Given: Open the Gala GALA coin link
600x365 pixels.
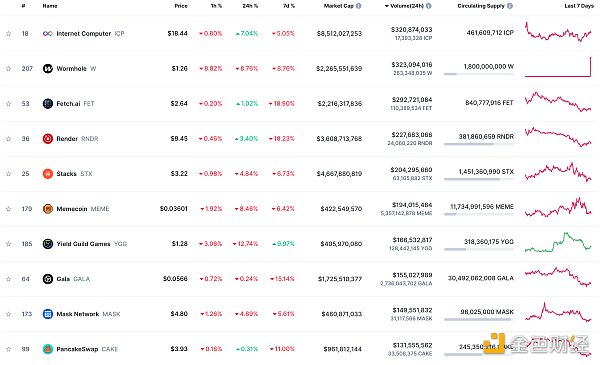Looking at the screenshot, I should [x=73, y=279].
